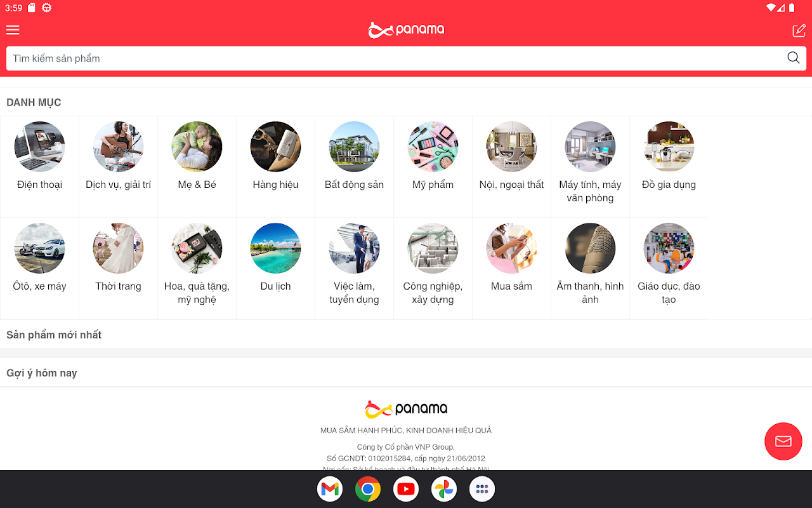The image size is (812, 508).
Task: Tap the DANH MỤC heading
Action: [x=34, y=102]
